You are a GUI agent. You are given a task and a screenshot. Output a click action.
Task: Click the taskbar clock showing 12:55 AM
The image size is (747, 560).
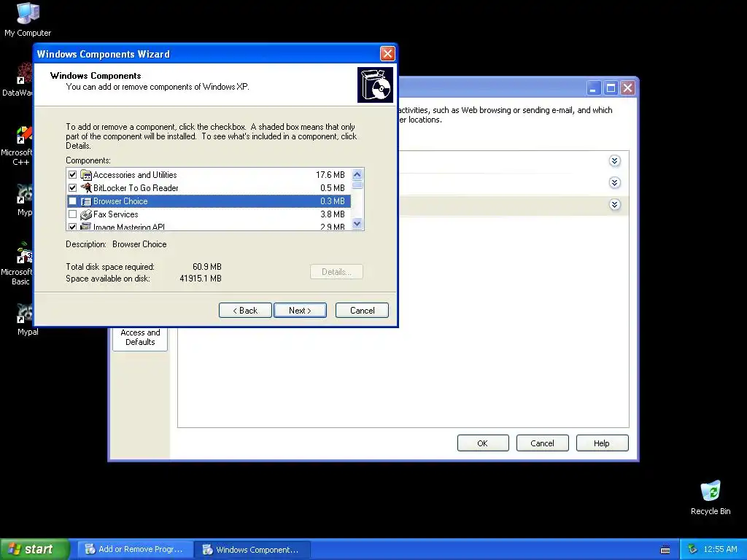tap(720, 550)
